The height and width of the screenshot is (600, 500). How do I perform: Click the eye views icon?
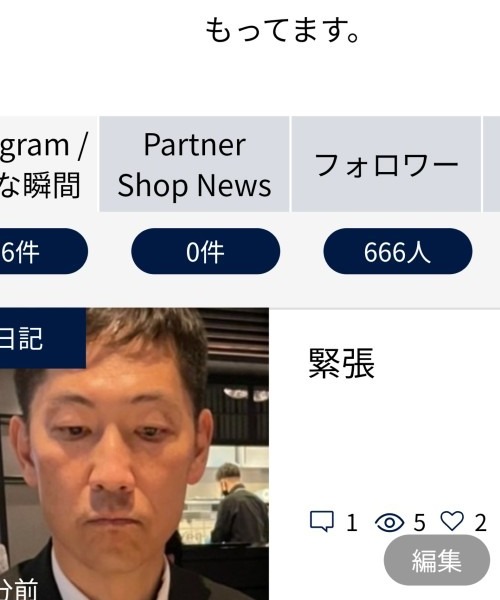pyautogui.click(x=389, y=522)
